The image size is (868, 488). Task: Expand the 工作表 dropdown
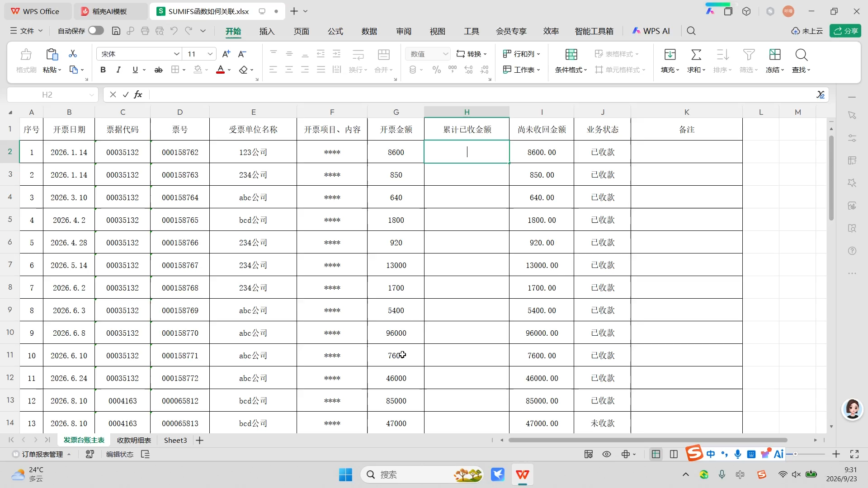pos(522,70)
